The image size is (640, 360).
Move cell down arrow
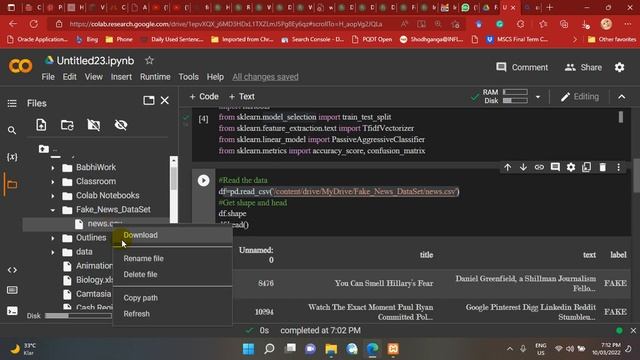pyautogui.click(x=523, y=167)
